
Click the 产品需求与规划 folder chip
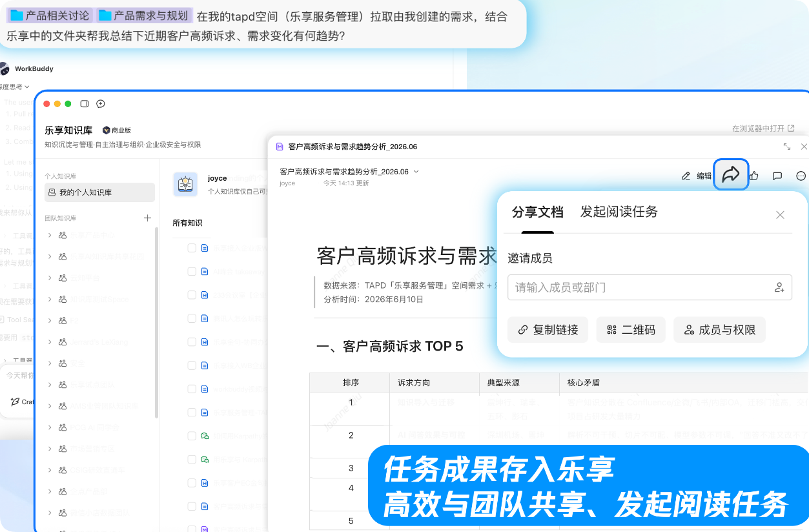click(143, 15)
